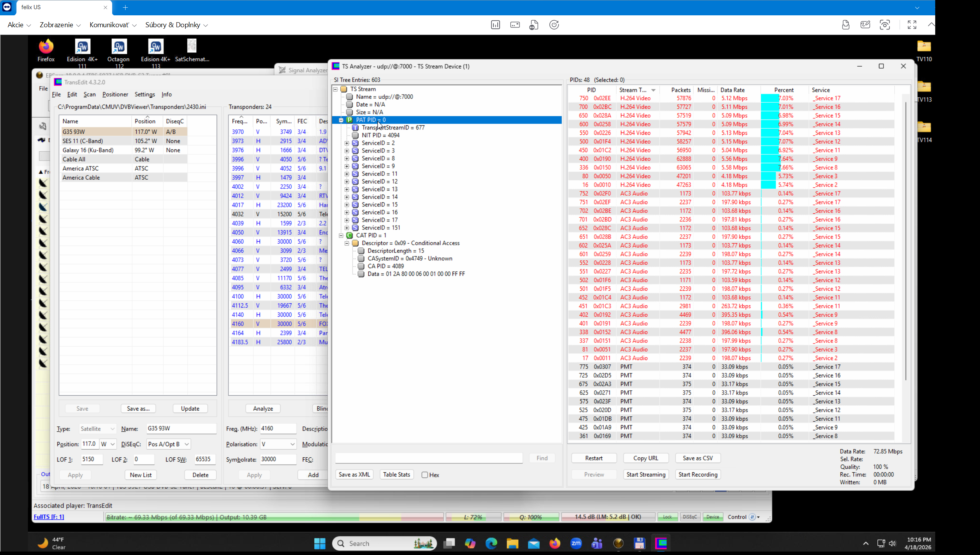Click Analyze button in TransEdit
This screenshot has height=555, width=980.
coord(263,409)
